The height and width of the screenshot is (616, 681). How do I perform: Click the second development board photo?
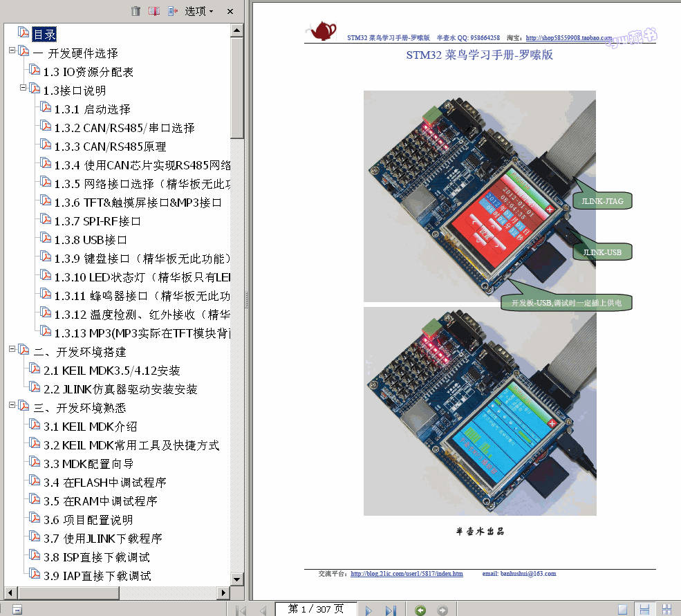(x=480, y=411)
